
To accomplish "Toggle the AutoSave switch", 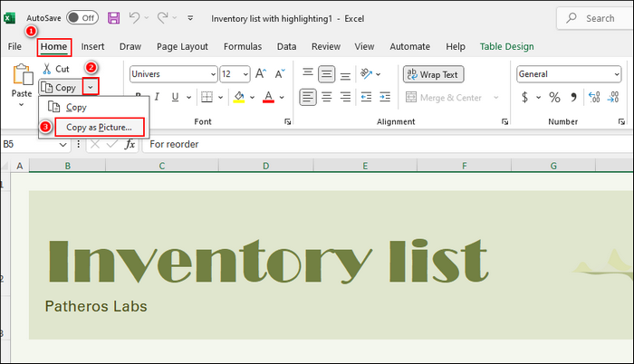I will click(82, 18).
